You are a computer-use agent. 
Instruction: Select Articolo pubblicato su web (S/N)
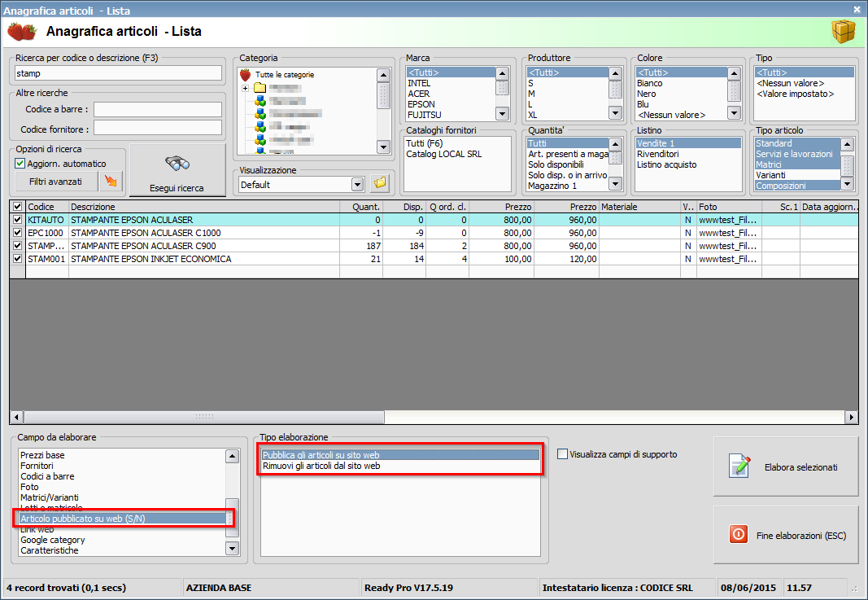coord(122,519)
